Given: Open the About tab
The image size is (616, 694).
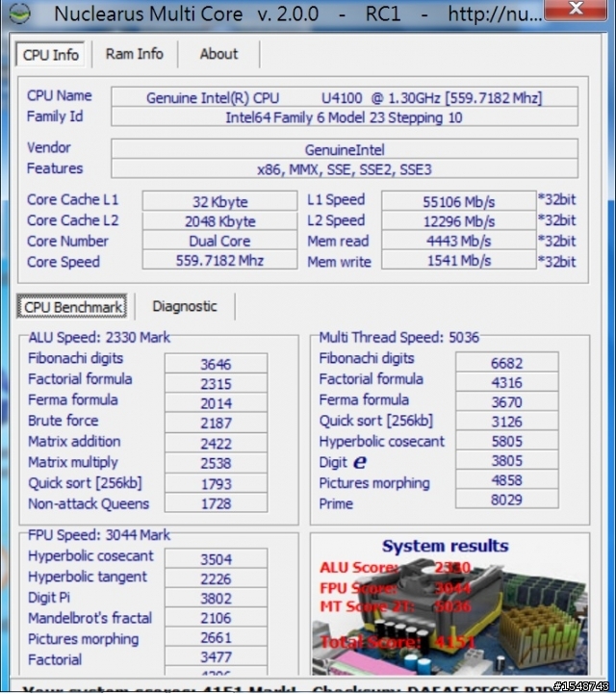Looking at the screenshot, I should click(x=218, y=54).
